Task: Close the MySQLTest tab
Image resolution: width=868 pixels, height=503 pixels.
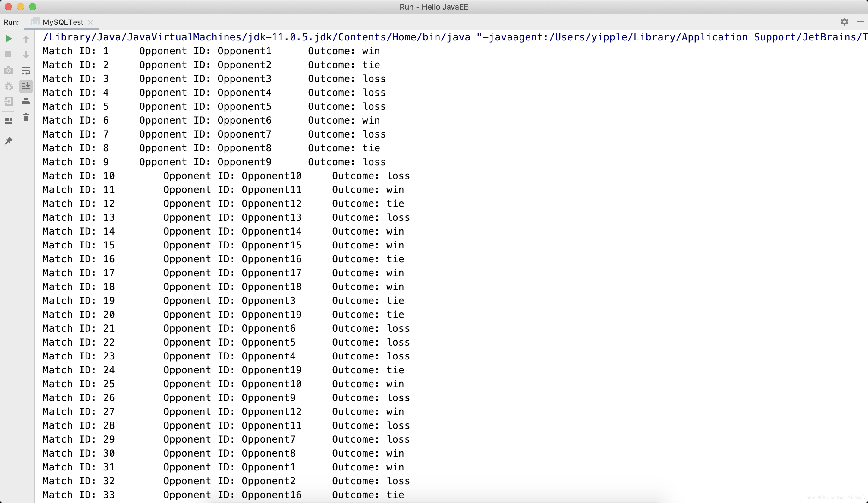Action: click(91, 22)
